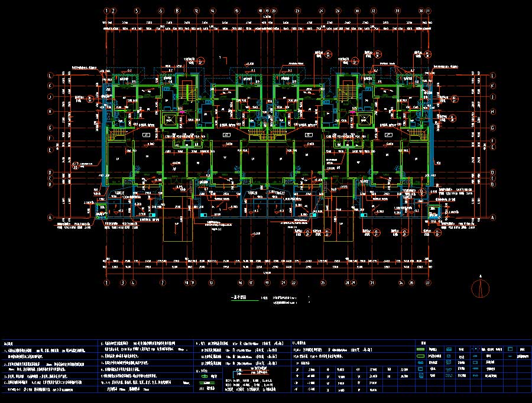This screenshot has width=532, height=403.
Task: Click grid bubble 8 in the top axis row
Action: click(177, 11)
